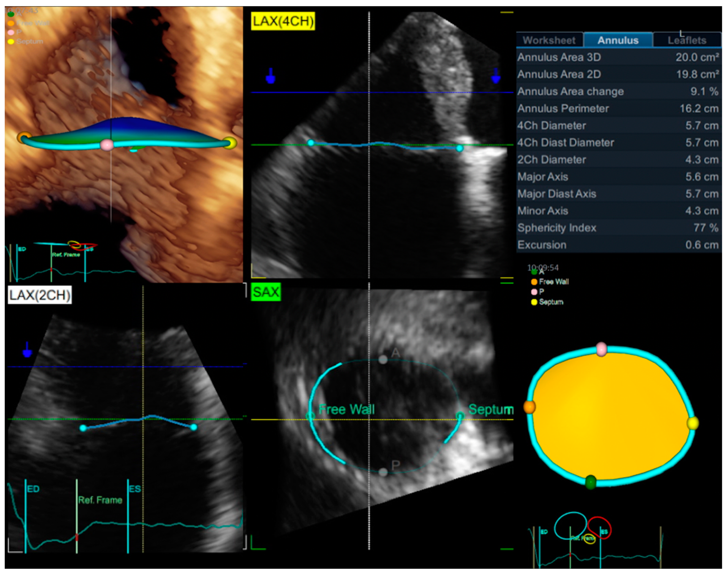This screenshot has width=728, height=574.
Task: Click the orange Free Wall marker on annulus model
Action: click(529, 407)
